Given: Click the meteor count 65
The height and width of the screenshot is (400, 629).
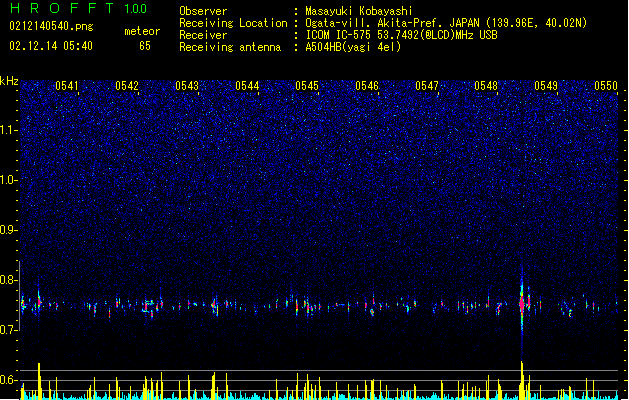Looking at the screenshot, I should pyautogui.click(x=145, y=46).
